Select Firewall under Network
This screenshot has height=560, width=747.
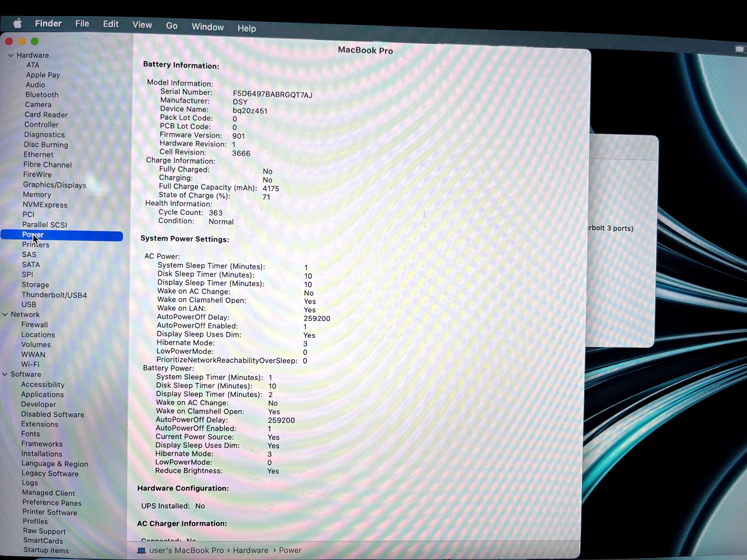point(34,325)
